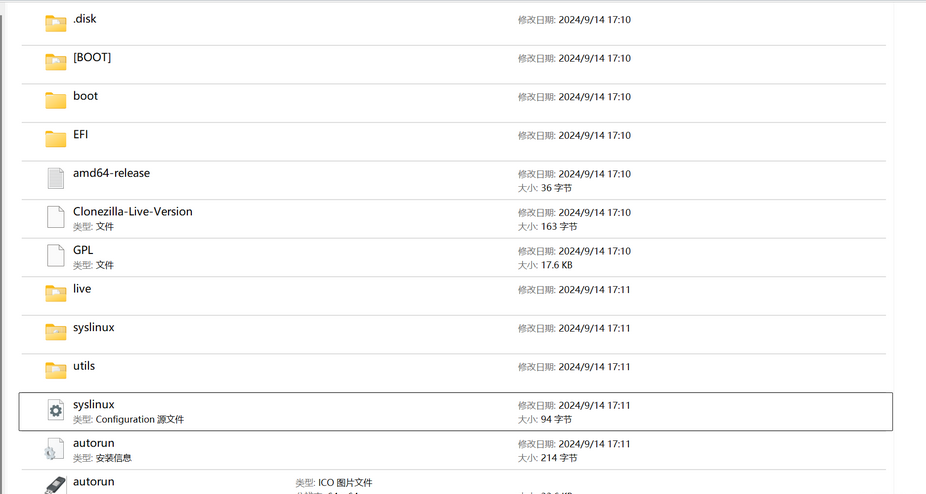This screenshot has height=494, width=926.
Task: Click the live folder icon
Action: click(x=56, y=293)
